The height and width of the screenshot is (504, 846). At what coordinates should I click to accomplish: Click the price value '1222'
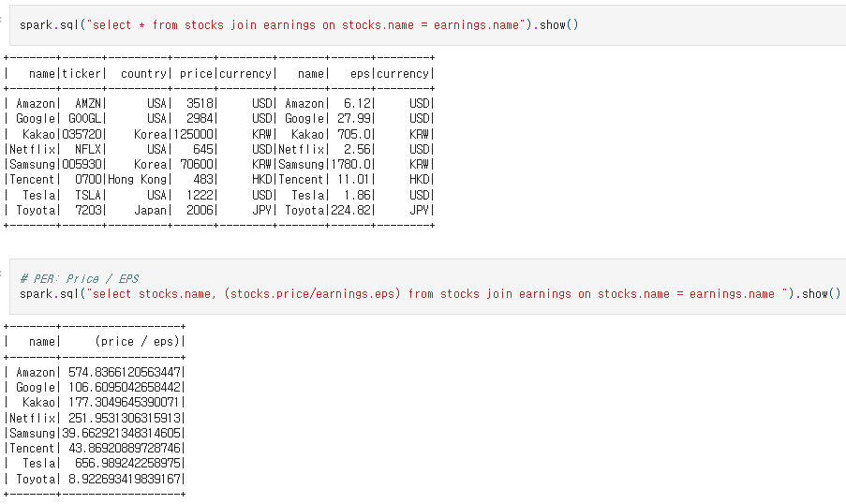pos(200,196)
